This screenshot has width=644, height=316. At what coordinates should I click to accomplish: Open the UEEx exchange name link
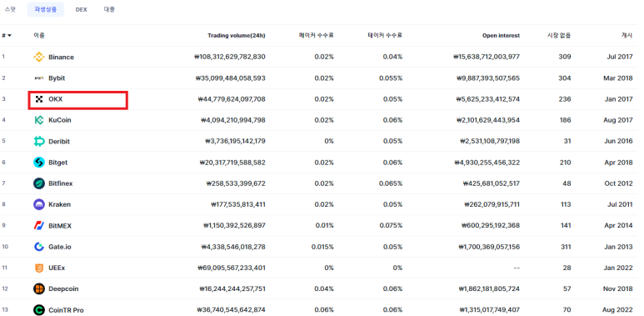coord(57,268)
